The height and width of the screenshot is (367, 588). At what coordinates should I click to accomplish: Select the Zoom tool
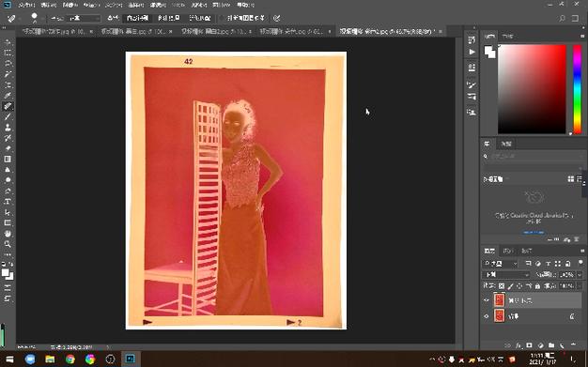[x=8, y=244]
